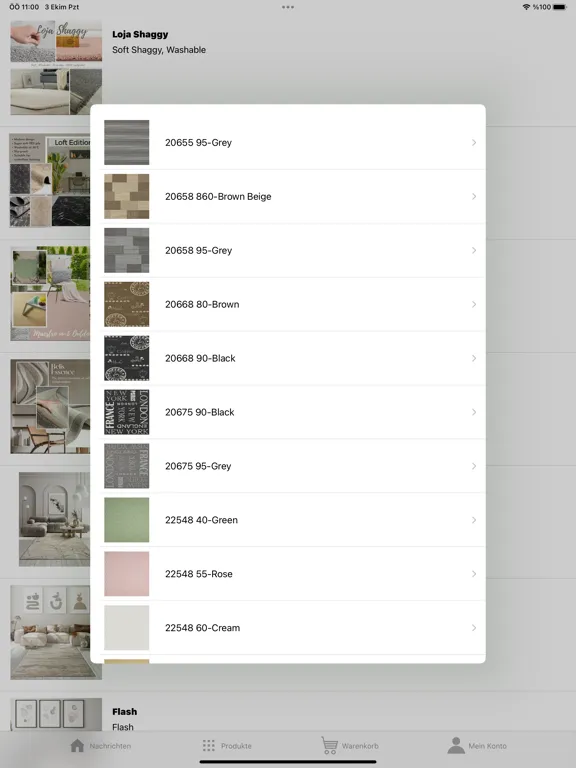Open chevron for 20658 860-Brown Beige
Image resolution: width=576 pixels, height=768 pixels.
coord(474,196)
